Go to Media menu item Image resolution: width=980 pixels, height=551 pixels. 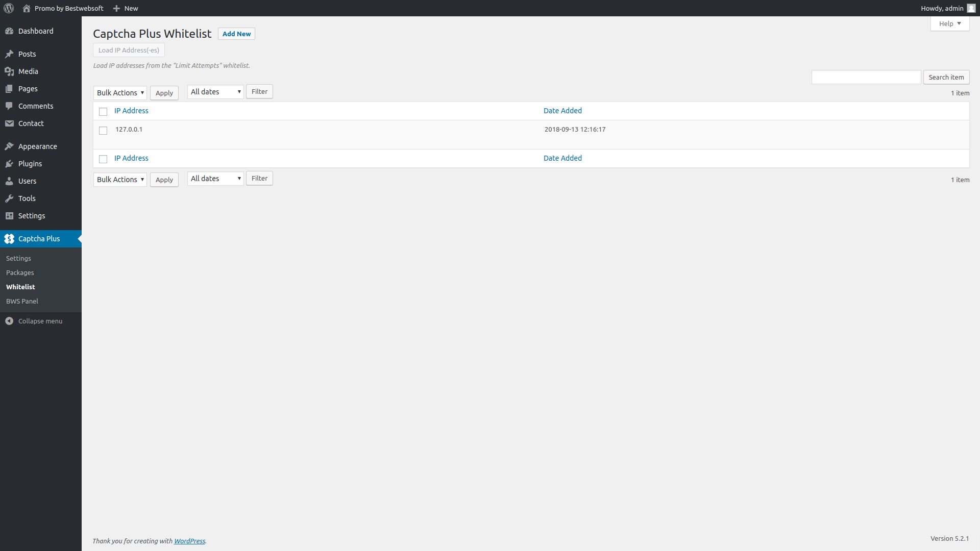point(41,71)
